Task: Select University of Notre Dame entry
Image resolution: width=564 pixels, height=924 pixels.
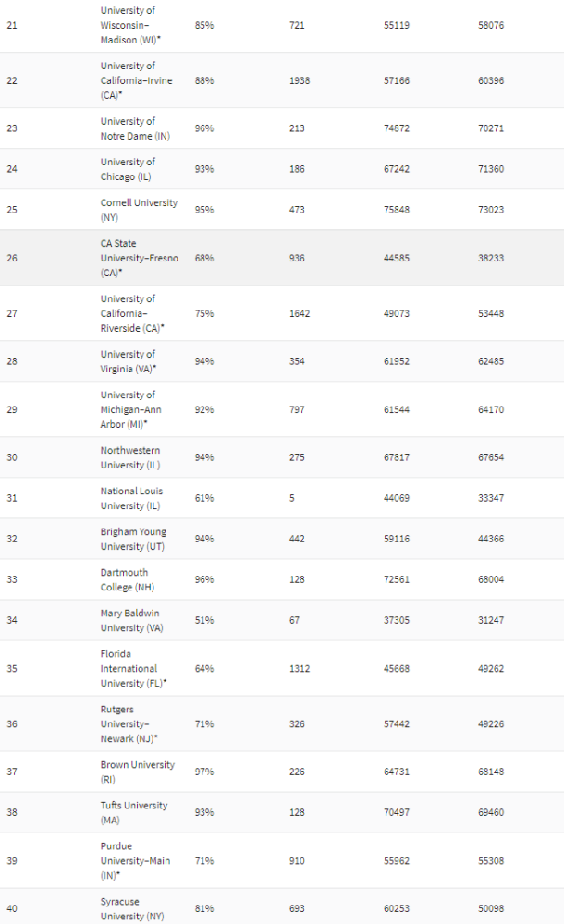Action: (x=128, y=128)
